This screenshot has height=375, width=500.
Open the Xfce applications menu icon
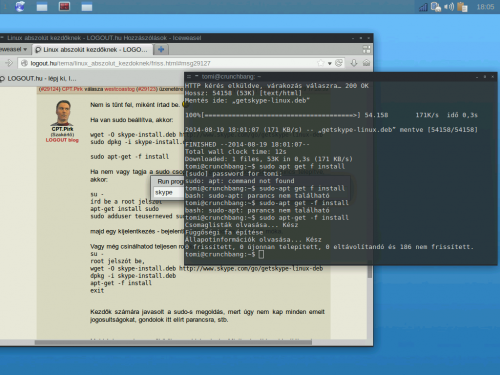20,6
